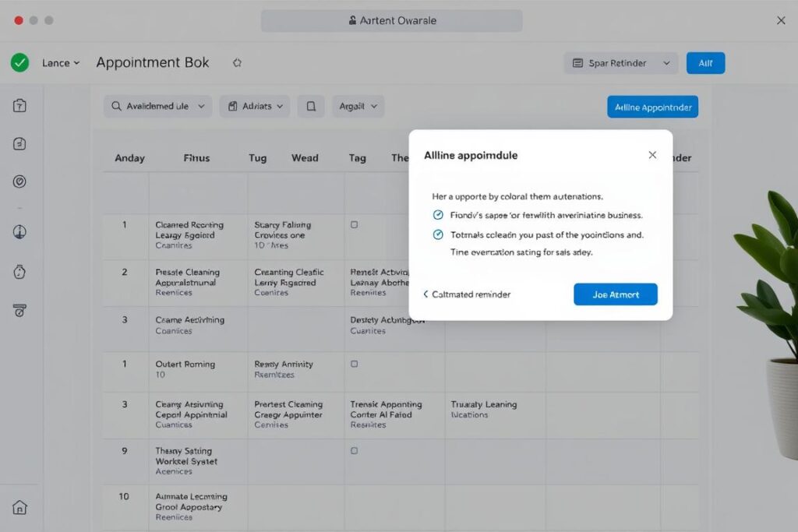Close the Allline appoimdule dialog
The image size is (798, 532).
point(652,155)
